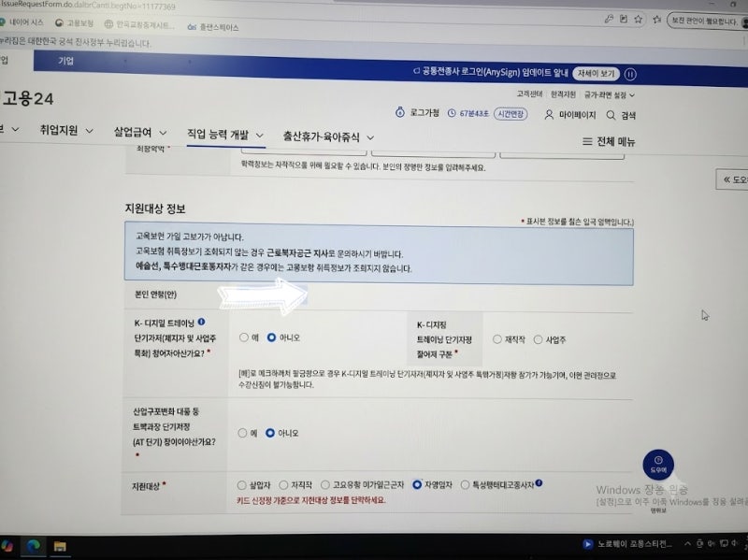Click the logout text link
The width and height of the screenshot is (748, 560).
[x=424, y=112]
